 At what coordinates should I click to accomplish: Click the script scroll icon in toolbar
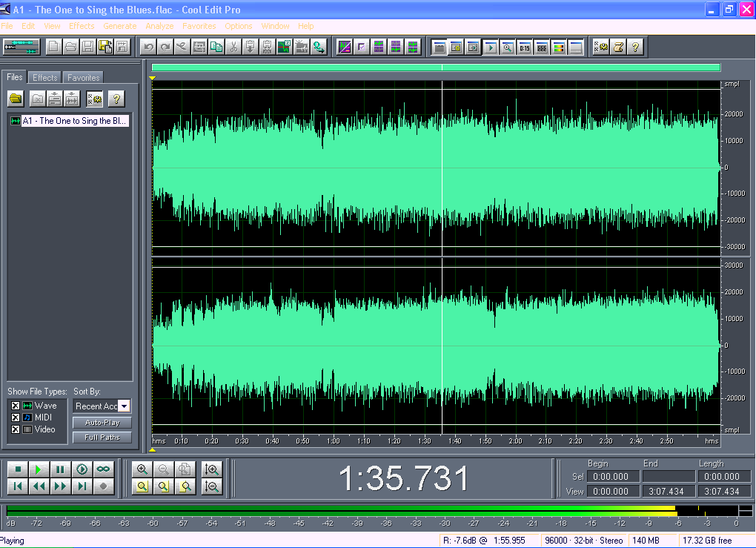coord(618,47)
